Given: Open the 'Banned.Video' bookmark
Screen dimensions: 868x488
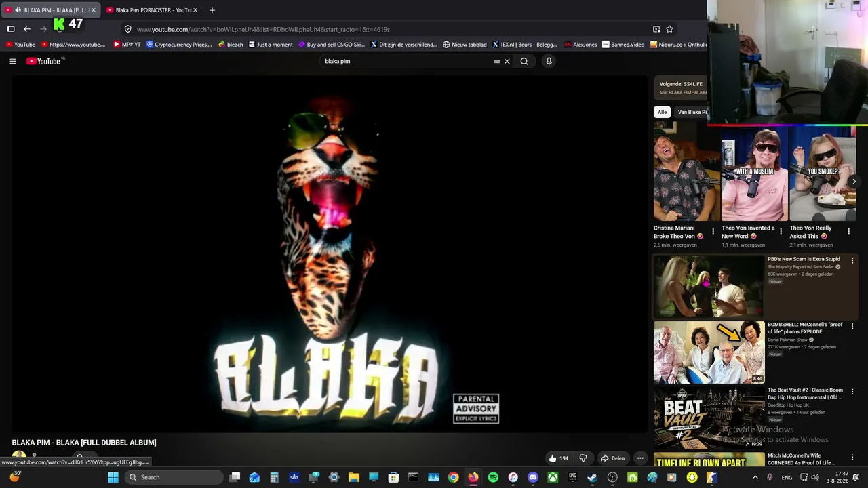Looking at the screenshot, I should pos(623,45).
